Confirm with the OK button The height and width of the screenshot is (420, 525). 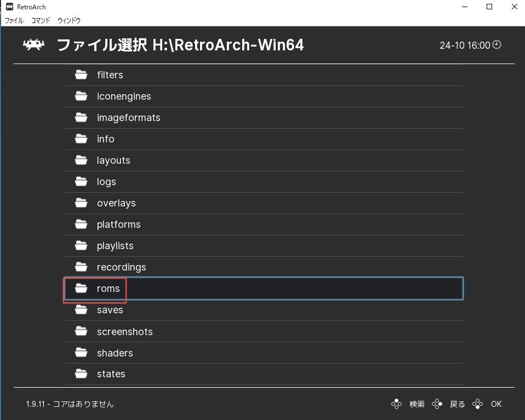pyautogui.click(x=496, y=404)
